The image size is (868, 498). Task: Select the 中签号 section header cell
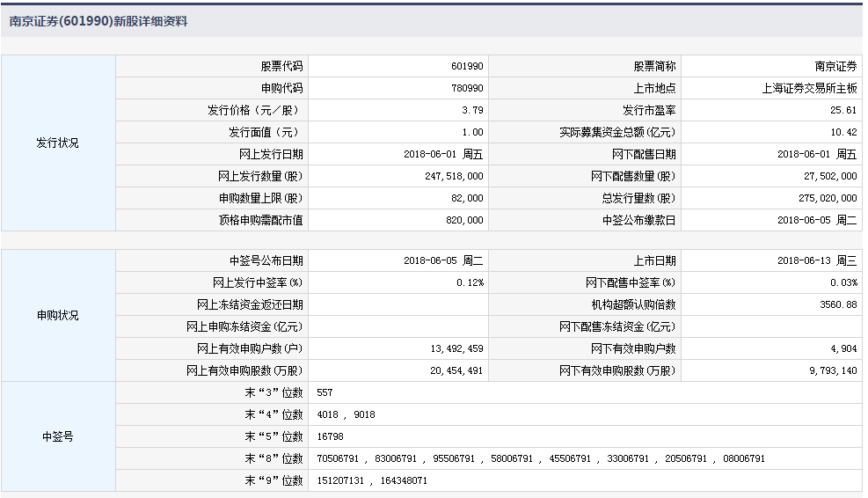[x=58, y=436]
